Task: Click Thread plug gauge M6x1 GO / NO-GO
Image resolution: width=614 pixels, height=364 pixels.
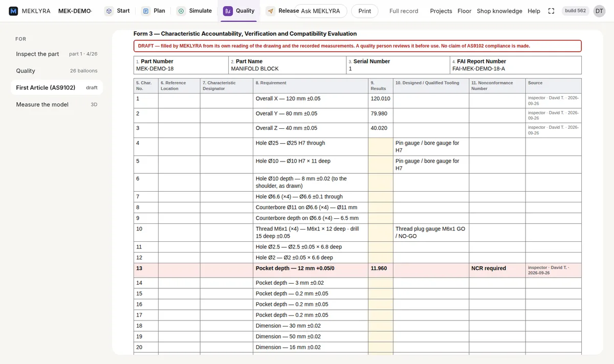Action: (430, 233)
